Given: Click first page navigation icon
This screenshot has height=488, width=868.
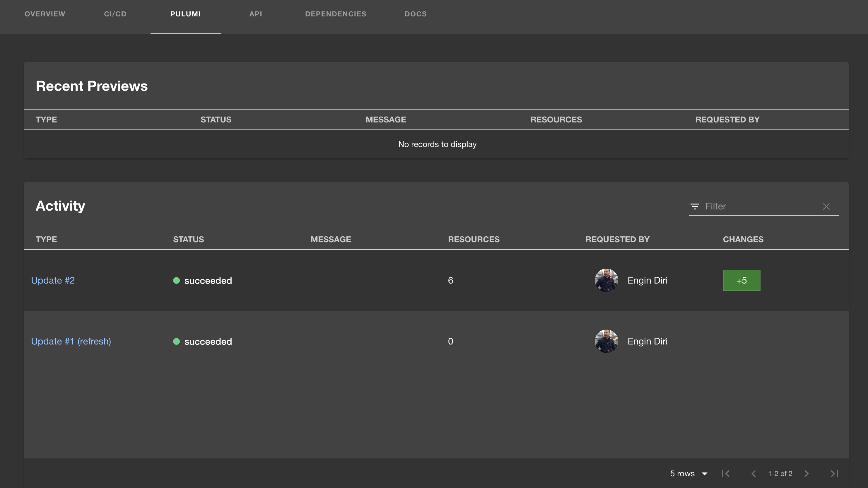Looking at the screenshot, I should click(725, 473).
